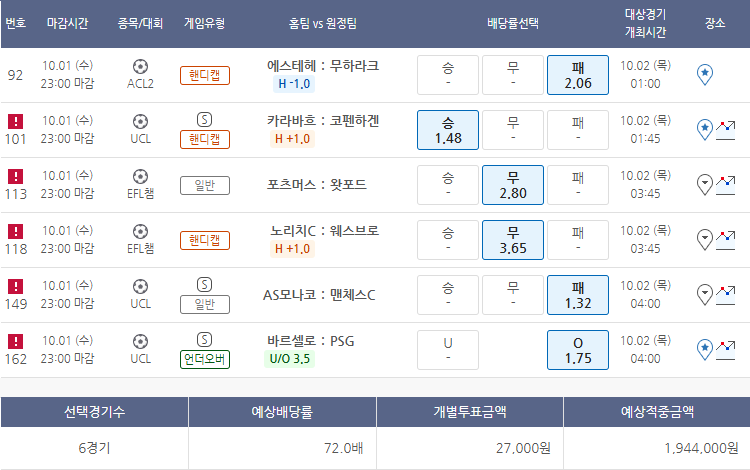Click the S badge on match 162
The height and width of the screenshot is (470, 750).
point(204,340)
